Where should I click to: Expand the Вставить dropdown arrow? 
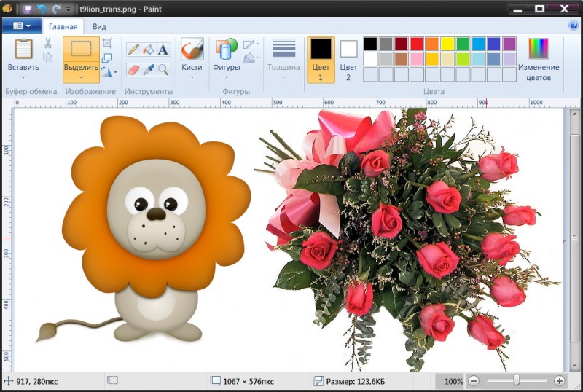point(23,77)
